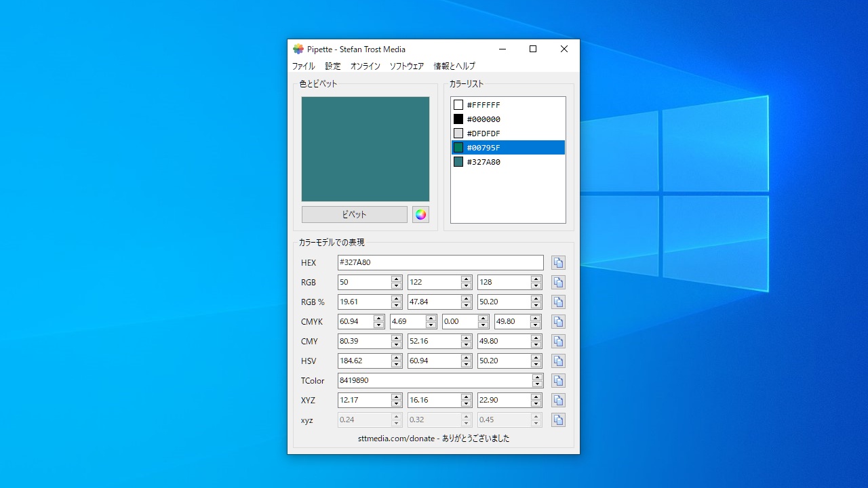Increase CMYK yellow value 0.00
The height and width of the screenshot is (488, 868).
[484, 319]
